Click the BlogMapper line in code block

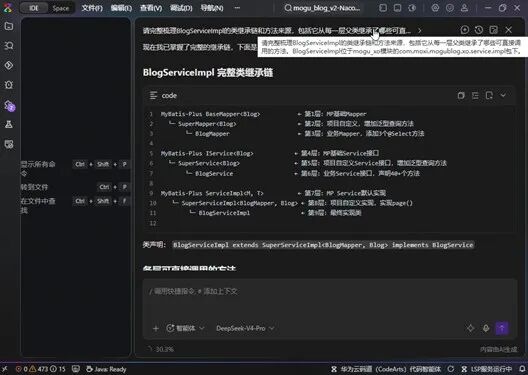click(x=212, y=134)
